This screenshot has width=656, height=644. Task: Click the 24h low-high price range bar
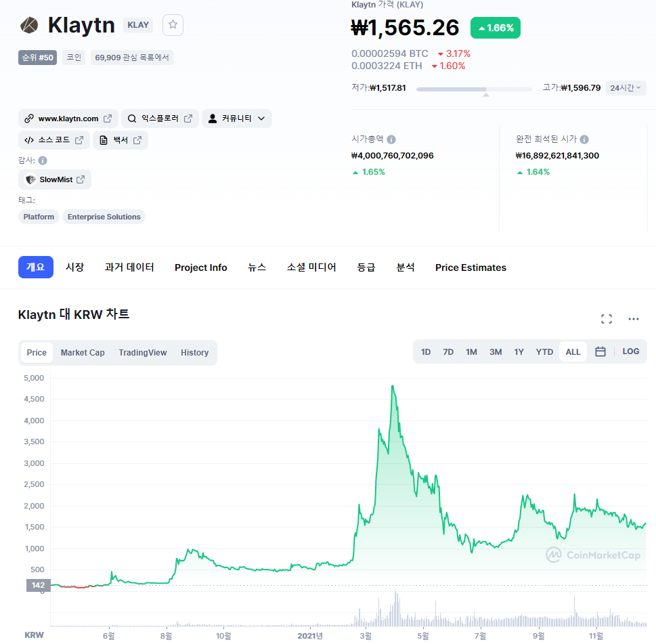[474, 89]
